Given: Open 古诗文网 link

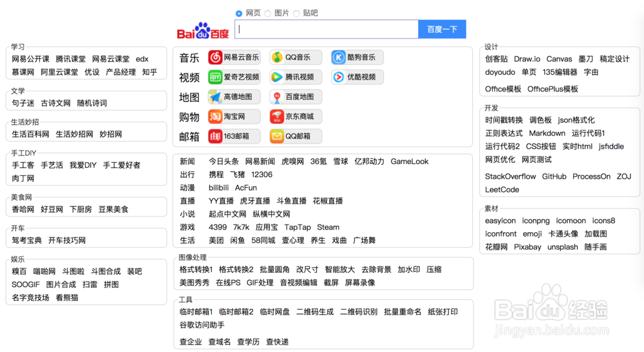Looking at the screenshot, I should [x=55, y=104].
